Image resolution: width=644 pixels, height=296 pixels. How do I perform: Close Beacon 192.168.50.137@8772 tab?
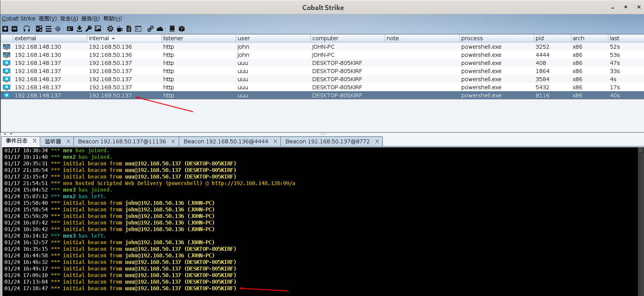point(377,141)
